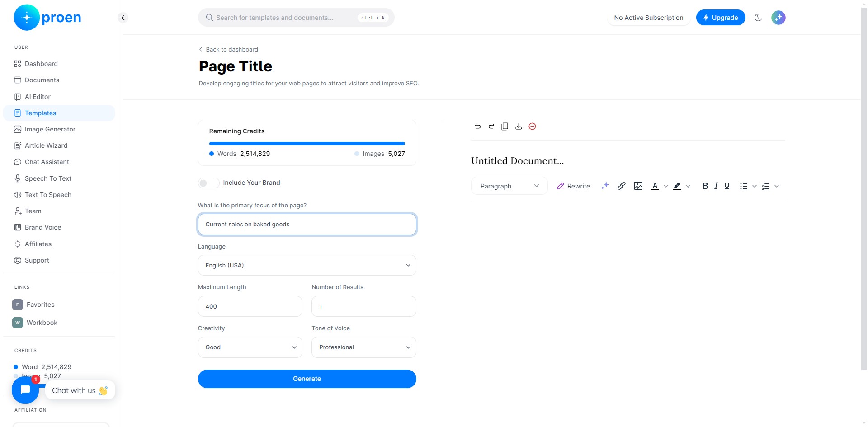
Task: Toggle bold formatting
Action: tap(705, 186)
